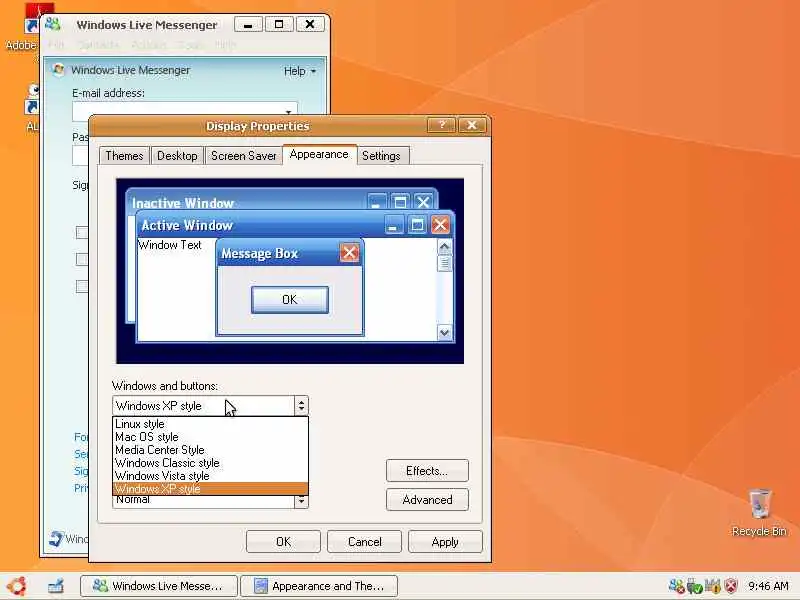Screen dimensions: 800x600
Task: Open the Tools menu in Messenger
Action: click(191, 44)
